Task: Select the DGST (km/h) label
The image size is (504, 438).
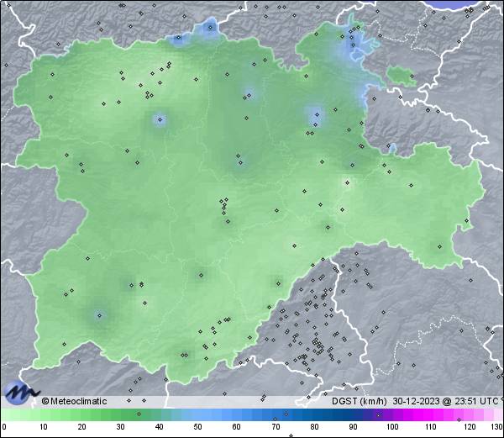Action: pos(359,401)
